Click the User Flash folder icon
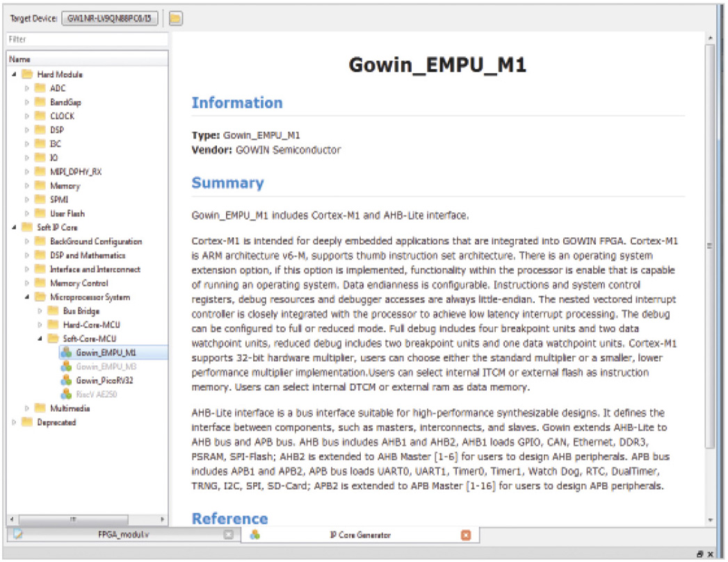Screen dimensions: 728x562 40,214
